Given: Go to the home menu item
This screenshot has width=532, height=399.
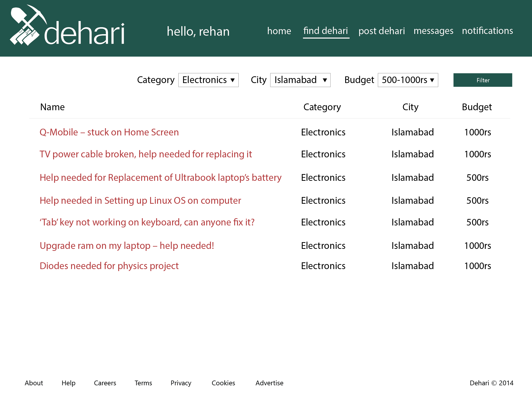Looking at the screenshot, I should pyautogui.click(x=279, y=31).
